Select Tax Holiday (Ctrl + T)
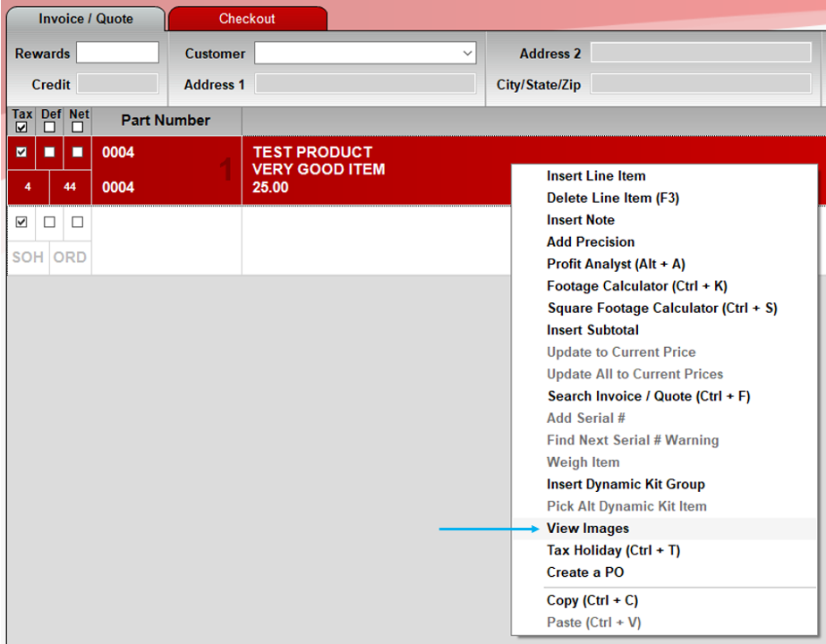826x644 pixels. [x=613, y=550]
